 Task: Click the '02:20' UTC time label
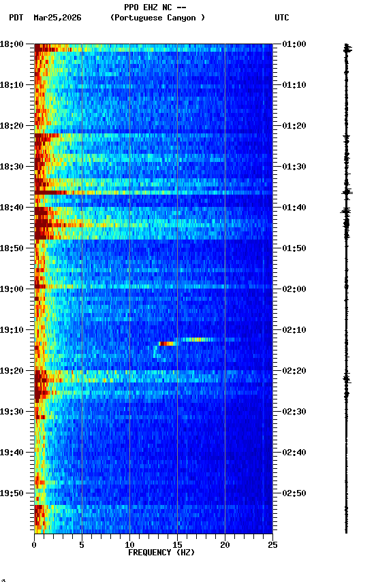294,372
